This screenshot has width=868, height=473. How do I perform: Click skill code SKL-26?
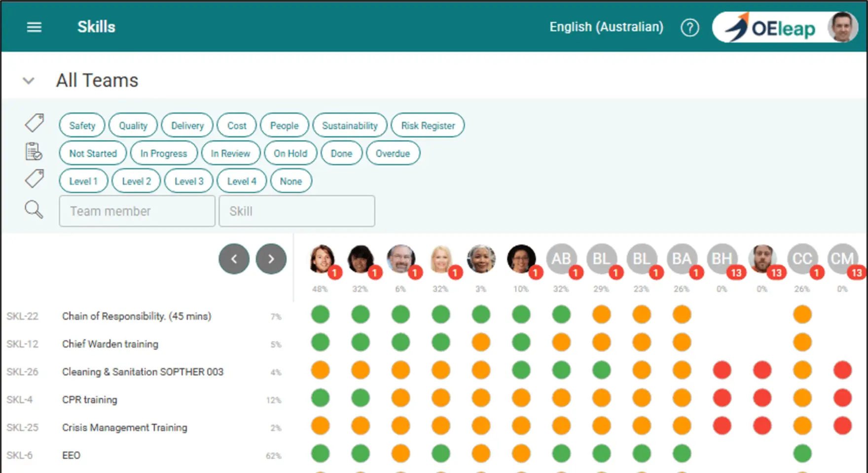click(22, 372)
